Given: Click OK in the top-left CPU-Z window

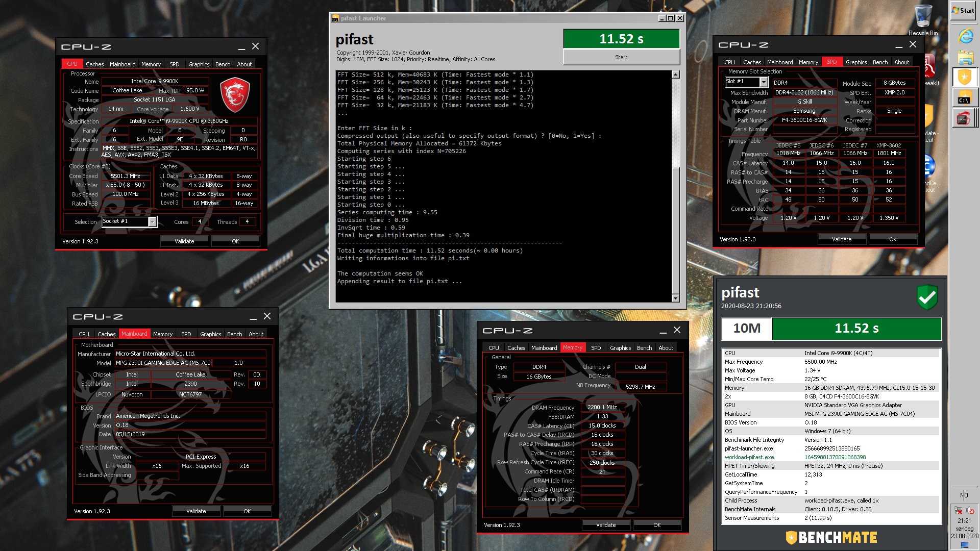Looking at the screenshot, I should tap(235, 241).
